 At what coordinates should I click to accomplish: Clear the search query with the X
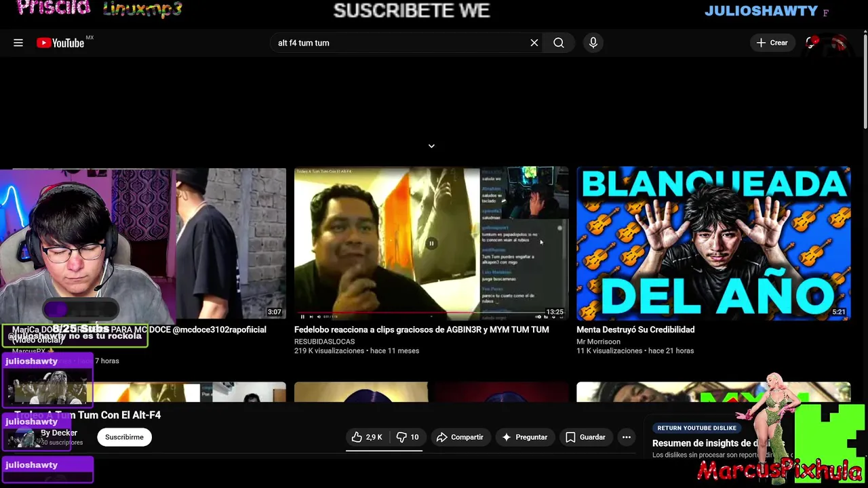coord(534,43)
